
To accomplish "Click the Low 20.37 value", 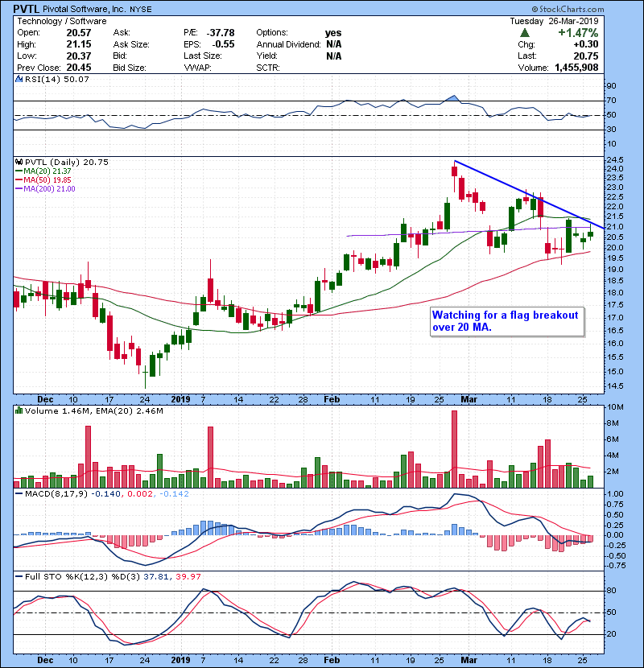I will pyautogui.click(x=79, y=56).
